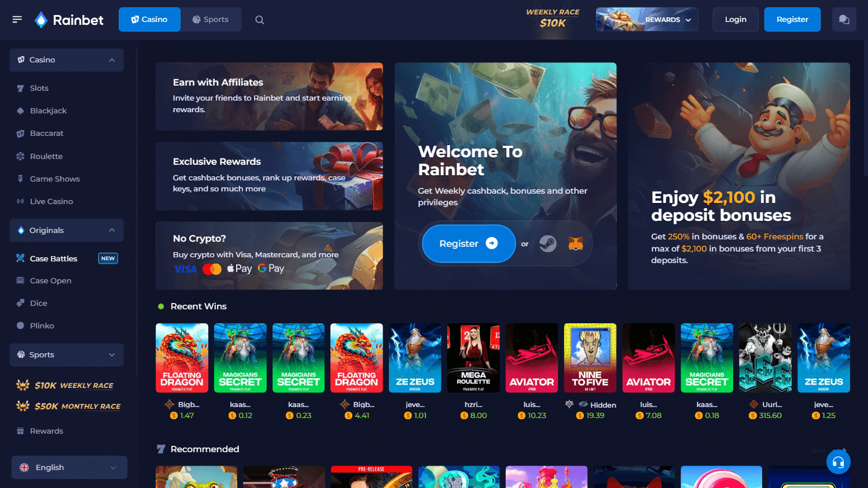Viewport: 868px width, 488px height.
Task: Click the Blackjack sidebar icon
Action: [21, 110]
